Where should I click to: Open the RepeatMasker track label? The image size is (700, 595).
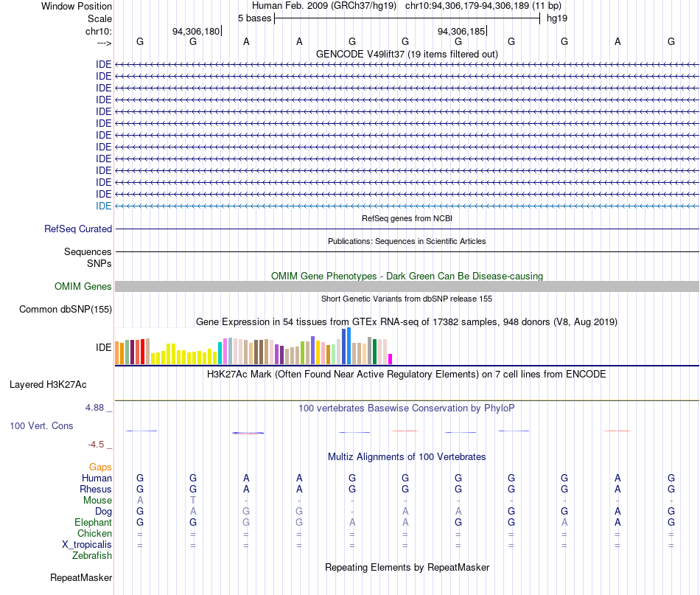click(x=81, y=577)
